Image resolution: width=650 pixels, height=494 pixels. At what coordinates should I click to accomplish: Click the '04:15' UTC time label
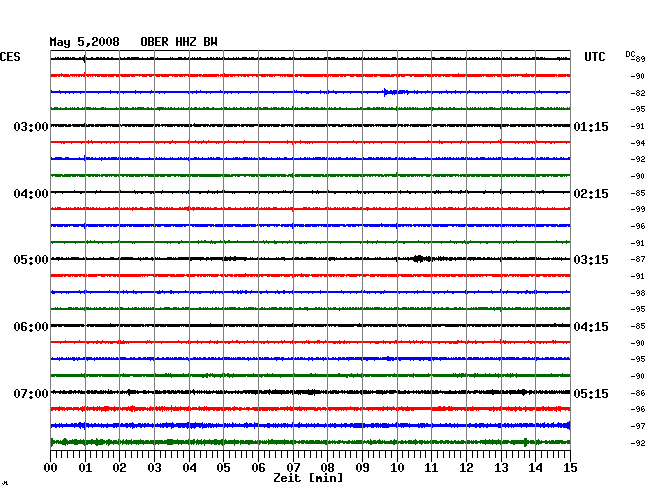(591, 327)
